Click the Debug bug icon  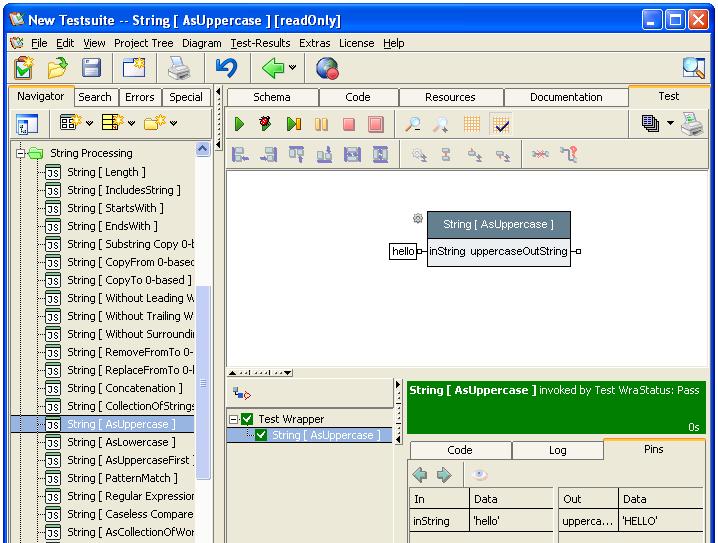pyautogui.click(x=266, y=125)
